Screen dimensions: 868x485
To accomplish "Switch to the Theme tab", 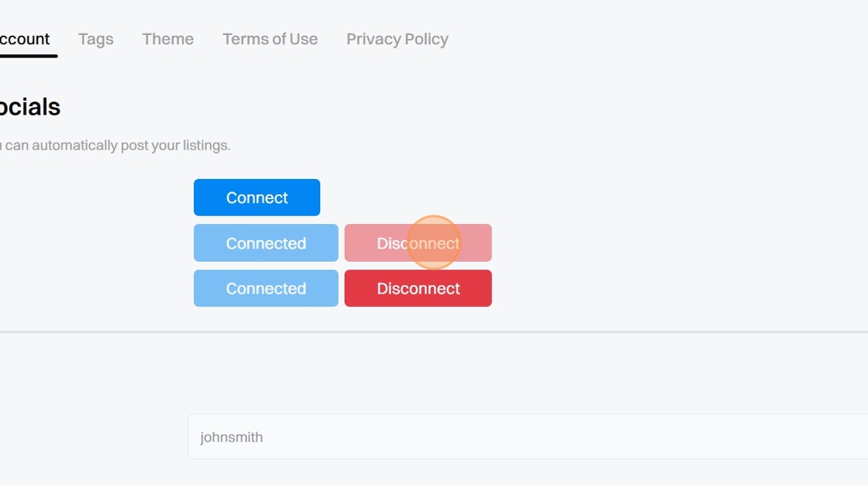I will [167, 40].
